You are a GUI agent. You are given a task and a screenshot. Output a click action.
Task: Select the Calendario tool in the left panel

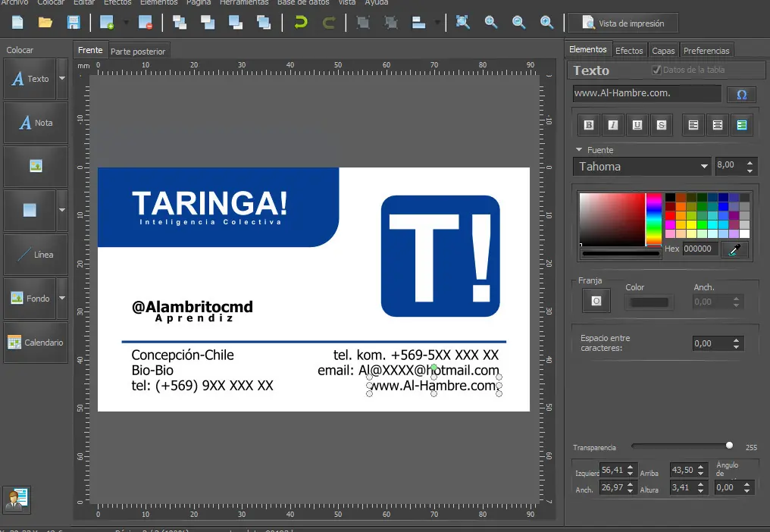[35, 343]
